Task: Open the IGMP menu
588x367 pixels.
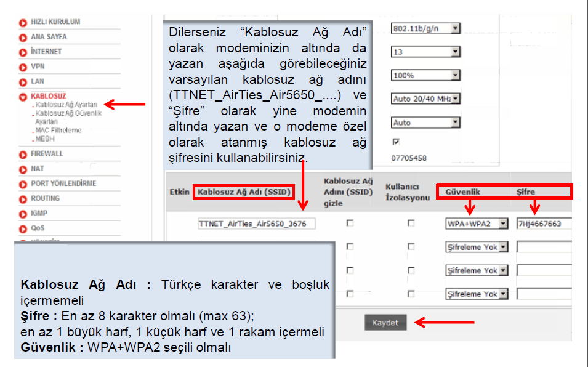Action: coord(39,213)
